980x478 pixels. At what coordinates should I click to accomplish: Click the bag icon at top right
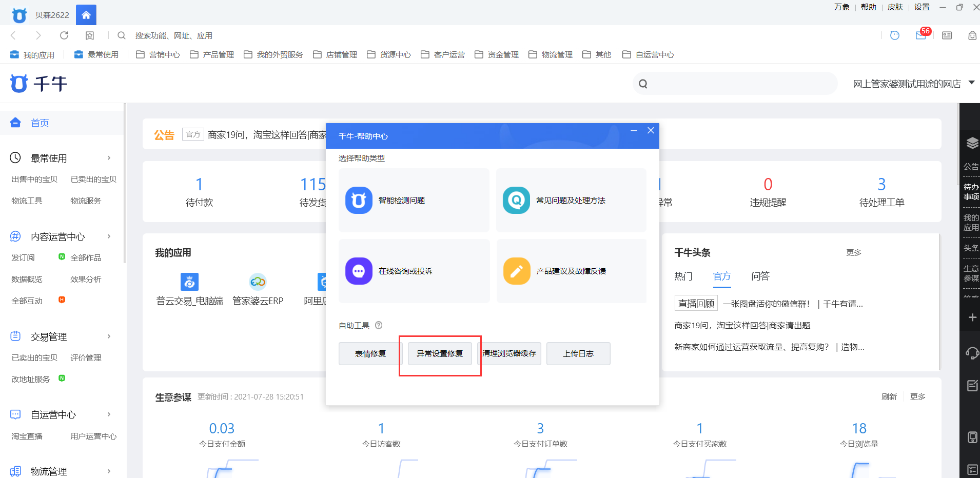click(x=972, y=35)
